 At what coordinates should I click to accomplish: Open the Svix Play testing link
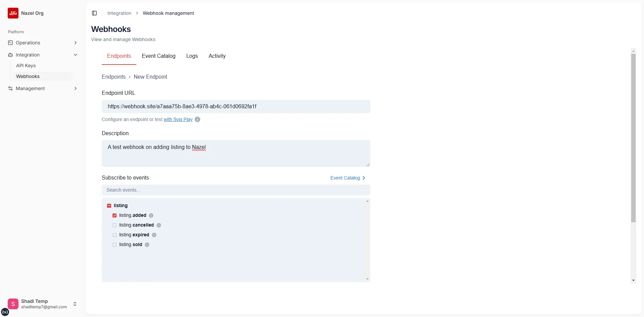tap(178, 119)
